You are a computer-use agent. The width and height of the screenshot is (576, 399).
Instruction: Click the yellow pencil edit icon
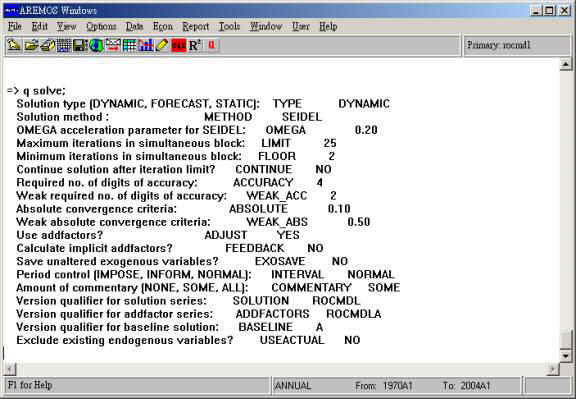162,45
